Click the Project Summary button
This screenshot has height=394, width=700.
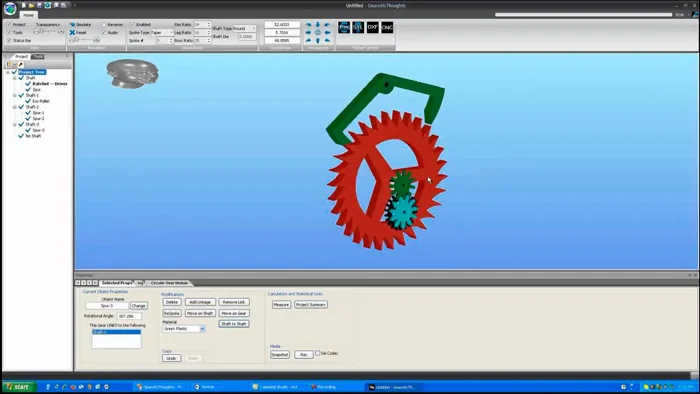tap(311, 305)
